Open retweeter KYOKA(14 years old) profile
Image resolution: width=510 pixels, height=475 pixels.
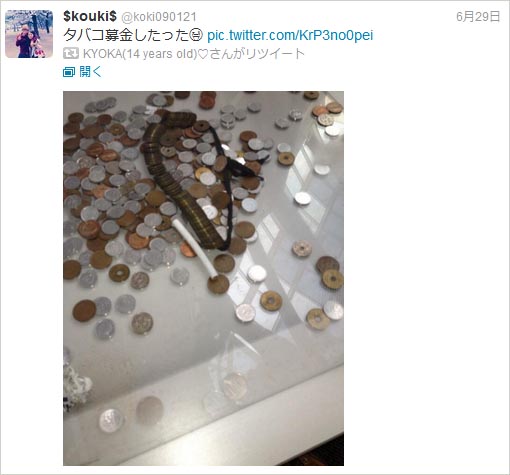pos(140,54)
